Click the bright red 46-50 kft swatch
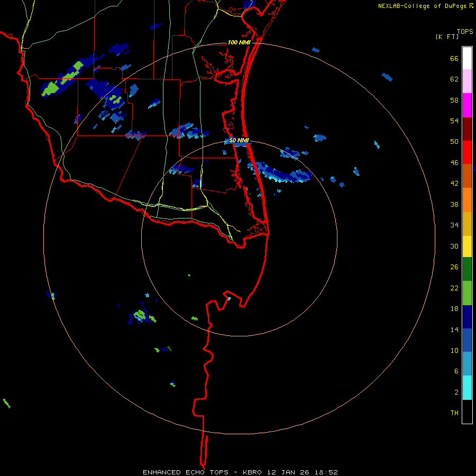 pyautogui.click(x=467, y=152)
